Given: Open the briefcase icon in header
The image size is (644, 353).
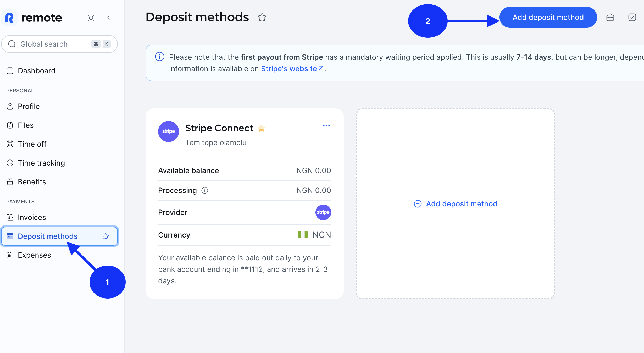Looking at the screenshot, I should pyautogui.click(x=610, y=17).
